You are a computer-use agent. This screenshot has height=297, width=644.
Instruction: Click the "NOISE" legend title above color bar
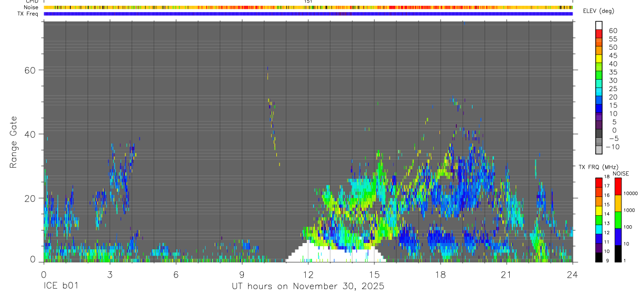point(621,173)
